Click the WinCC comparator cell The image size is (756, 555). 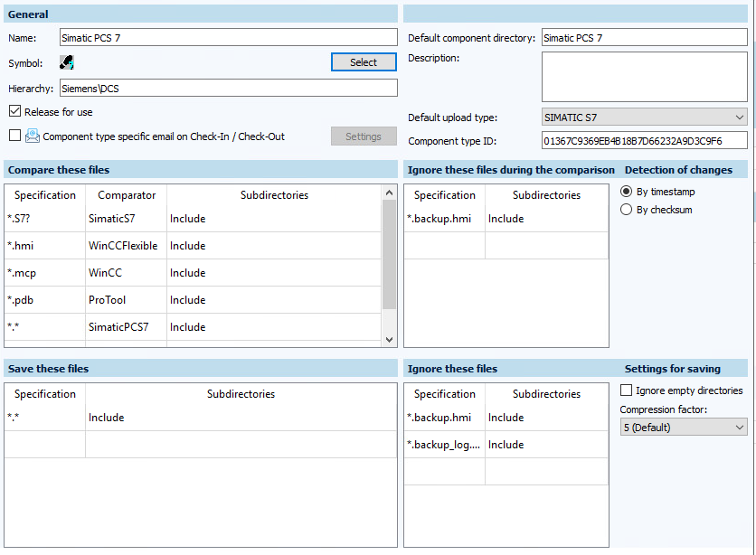click(127, 273)
